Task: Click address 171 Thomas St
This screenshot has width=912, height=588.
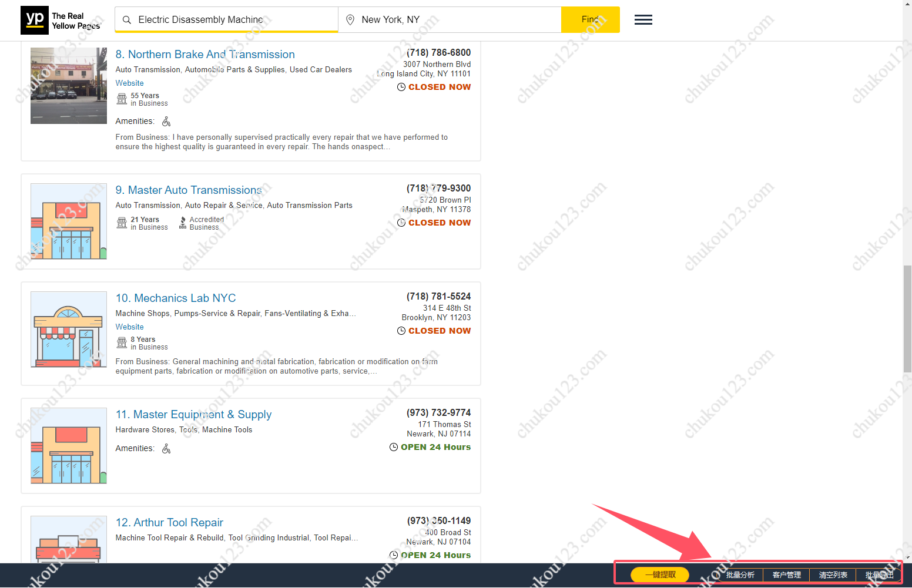Action: point(444,425)
